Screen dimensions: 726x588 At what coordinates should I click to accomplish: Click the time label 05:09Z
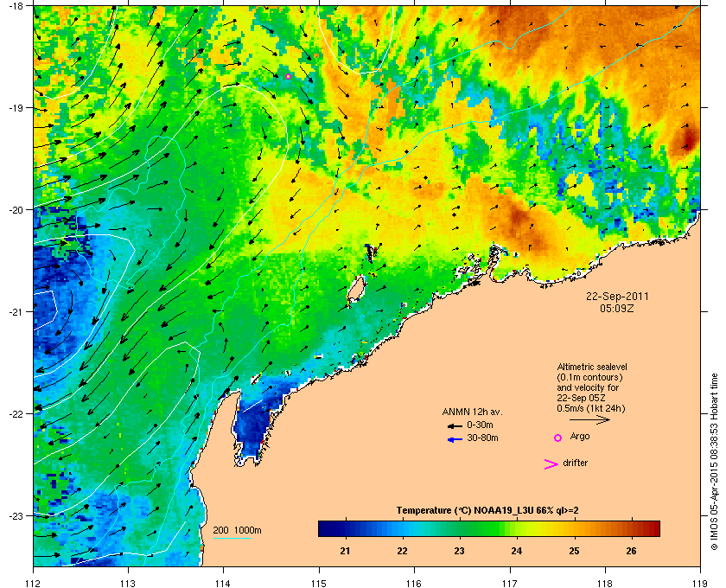point(617,308)
